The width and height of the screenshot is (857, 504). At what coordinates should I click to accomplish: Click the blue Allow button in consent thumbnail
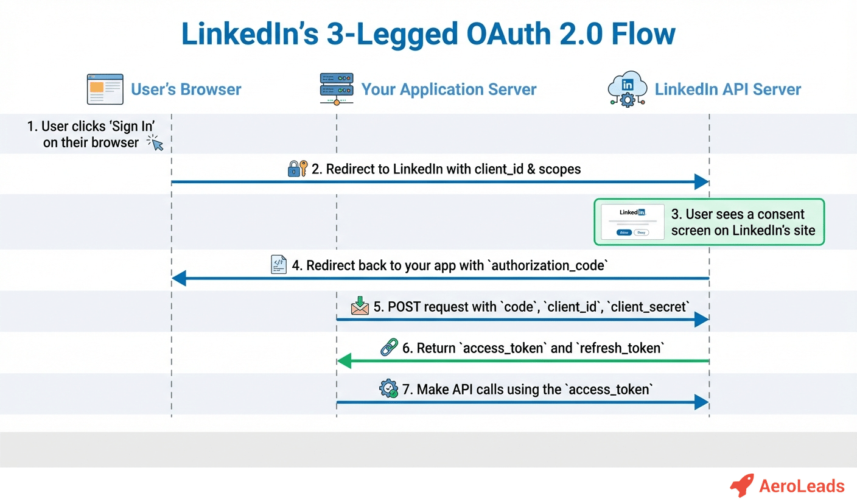[x=624, y=232]
